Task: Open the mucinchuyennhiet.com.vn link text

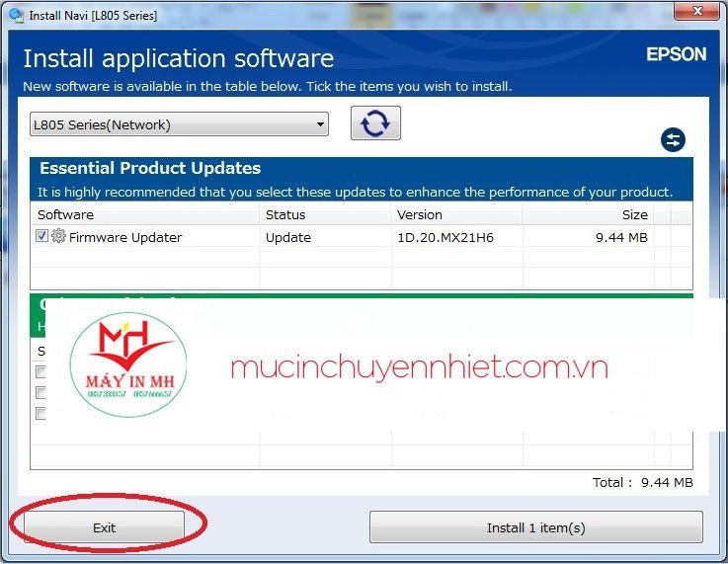Action: click(419, 368)
